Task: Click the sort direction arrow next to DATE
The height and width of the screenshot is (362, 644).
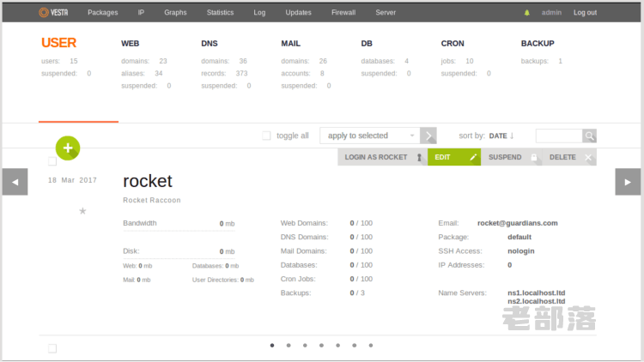Action: click(512, 136)
